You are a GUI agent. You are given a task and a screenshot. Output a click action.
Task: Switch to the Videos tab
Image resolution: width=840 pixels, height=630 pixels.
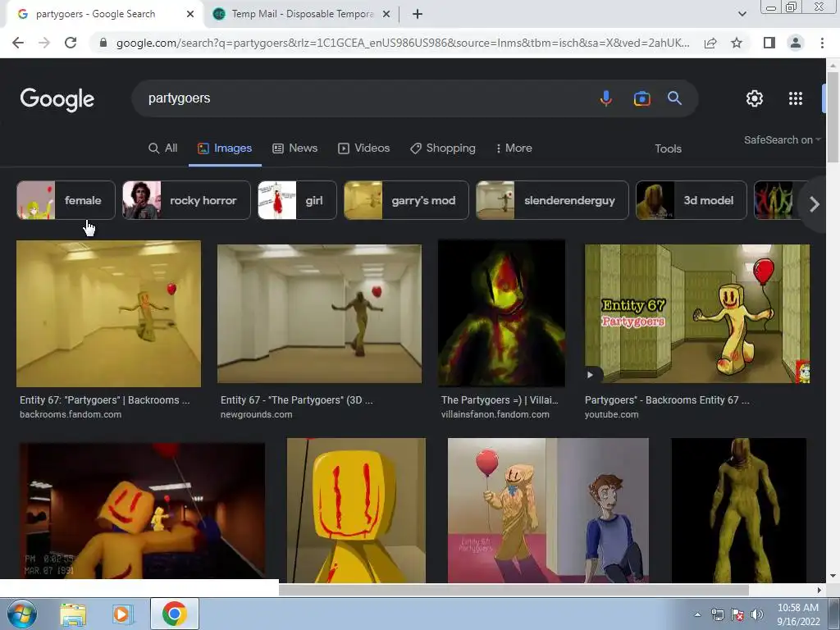click(x=363, y=148)
